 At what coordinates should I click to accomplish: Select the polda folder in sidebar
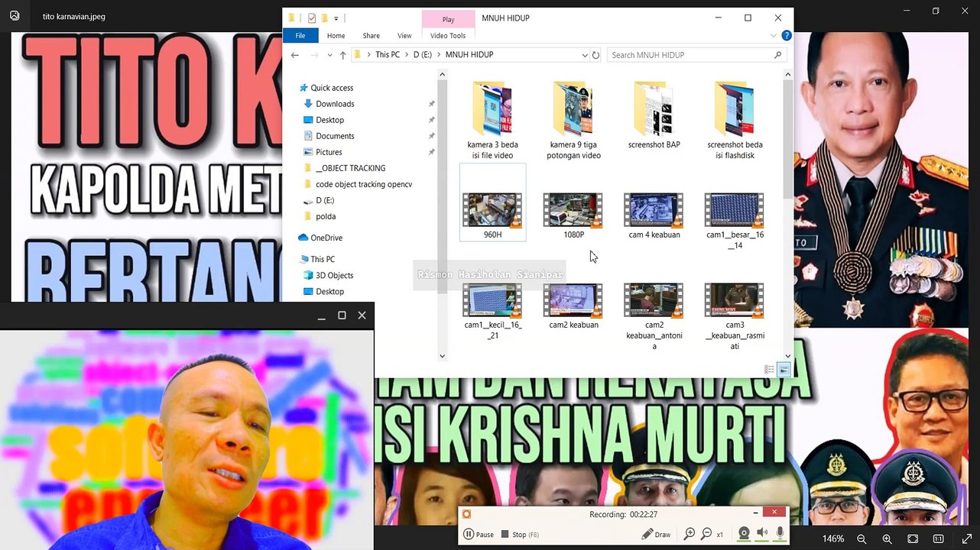326,216
